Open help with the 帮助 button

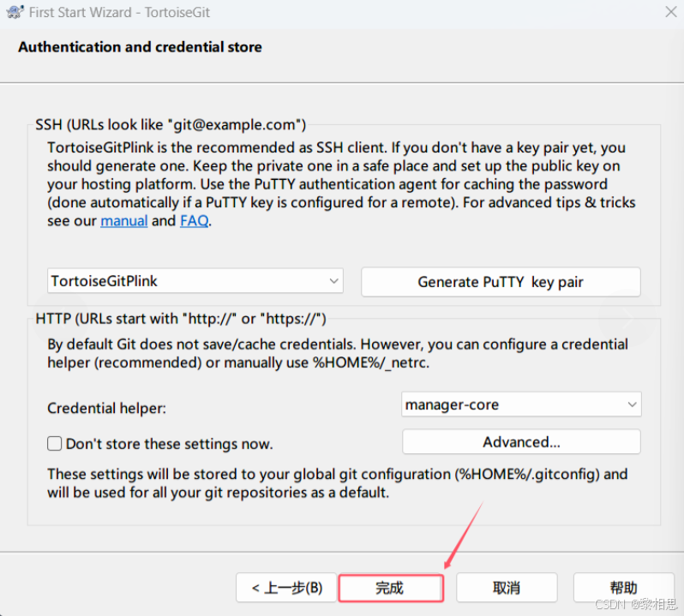click(623, 588)
